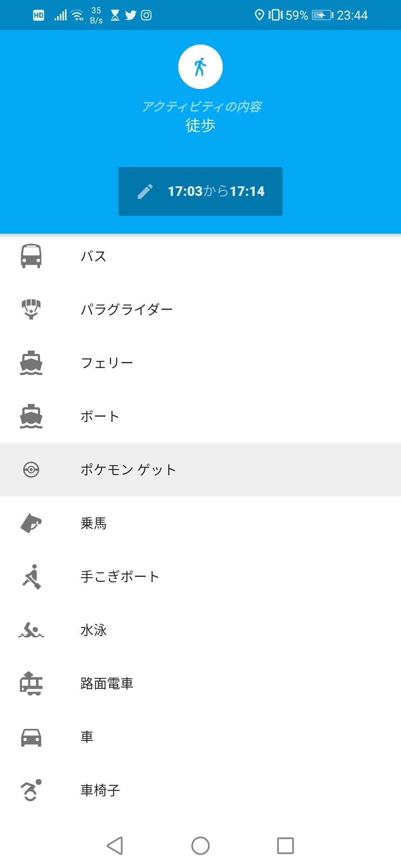Viewport: 401px width, 868px height.
Task: Pick 水泳 from the list
Action: coord(94,630)
